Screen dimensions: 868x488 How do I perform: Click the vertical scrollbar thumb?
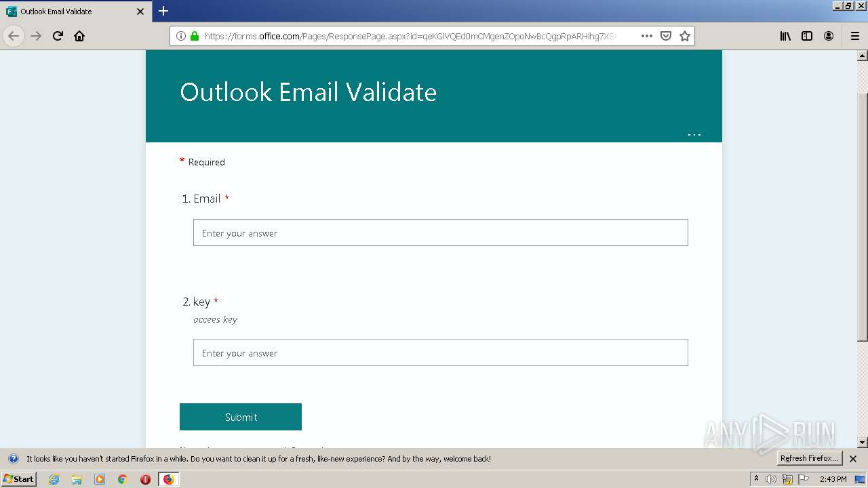(x=863, y=217)
